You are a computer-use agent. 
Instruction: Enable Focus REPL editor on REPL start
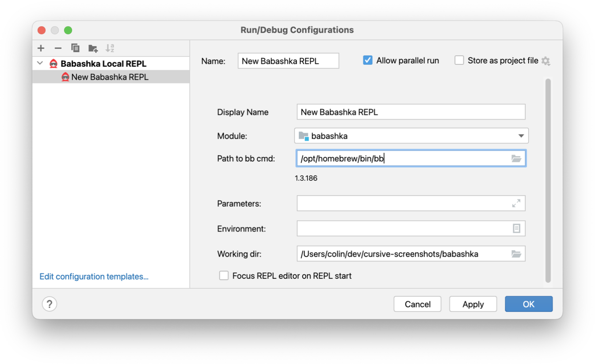tap(224, 276)
